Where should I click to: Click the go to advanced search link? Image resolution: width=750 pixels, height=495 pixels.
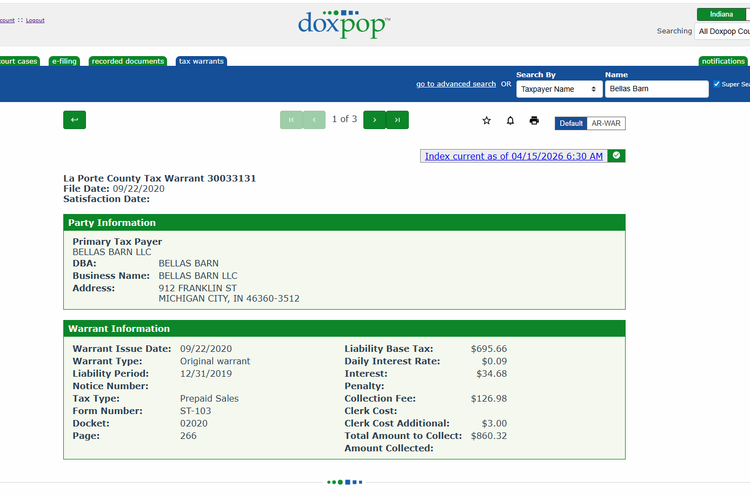[x=456, y=84]
